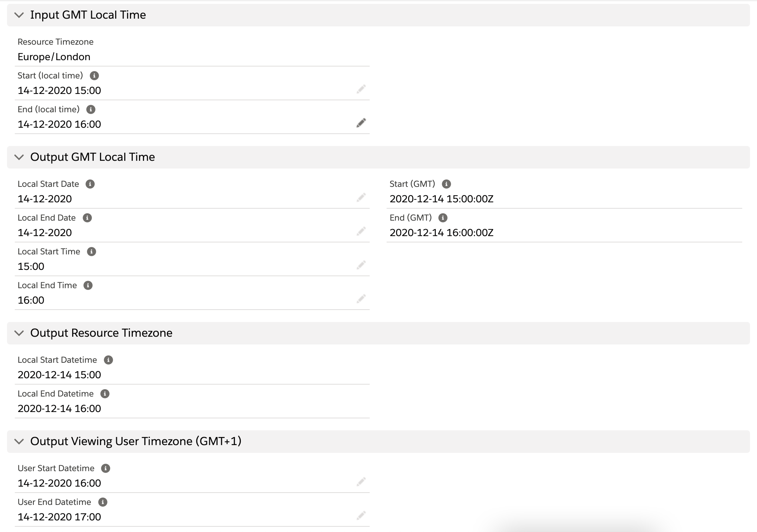The width and height of the screenshot is (757, 532).
Task: Click the pencil icon next to Local End Date
Action: pyautogui.click(x=362, y=231)
